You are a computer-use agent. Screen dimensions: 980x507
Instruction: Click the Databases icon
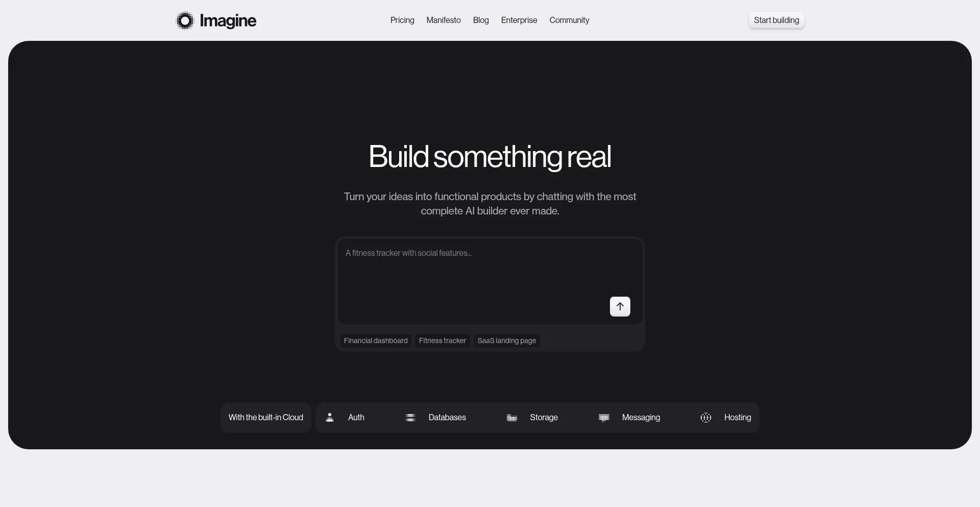(x=410, y=417)
